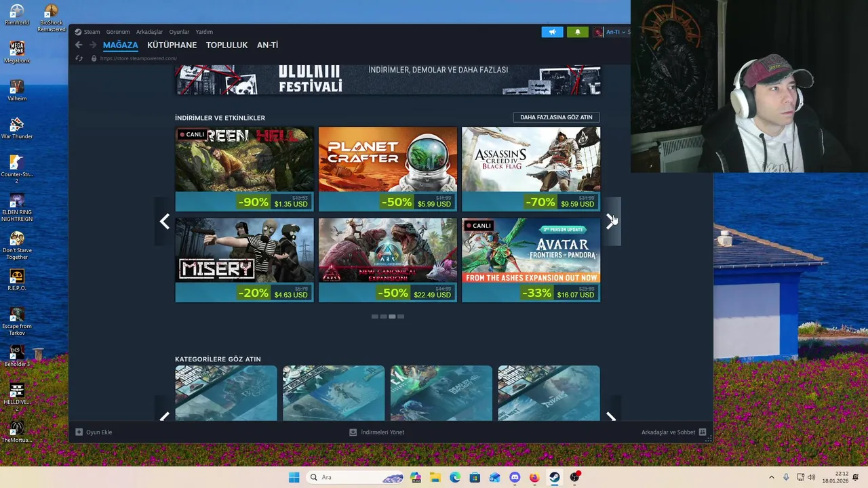The height and width of the screenshot is (488, 868).
Task: Open the first category card under Kategorilere Göz Atın
Action: pyautogui.click(x=226, y=393)
